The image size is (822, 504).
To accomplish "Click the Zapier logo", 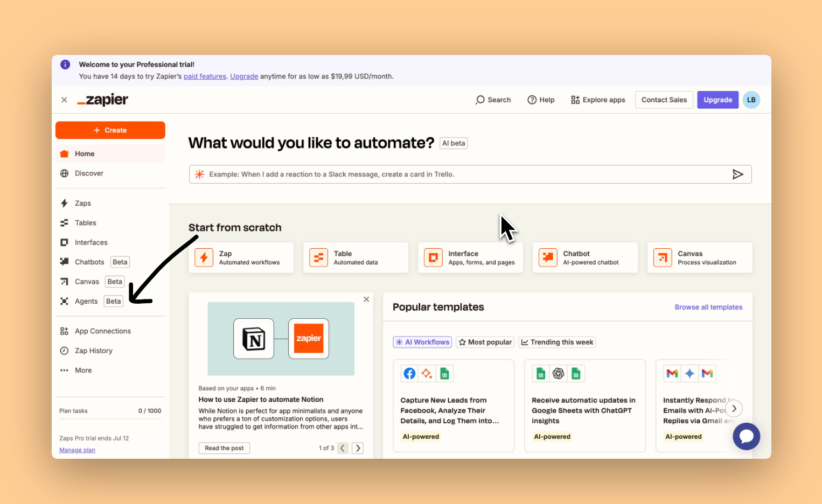I will 102,100.
